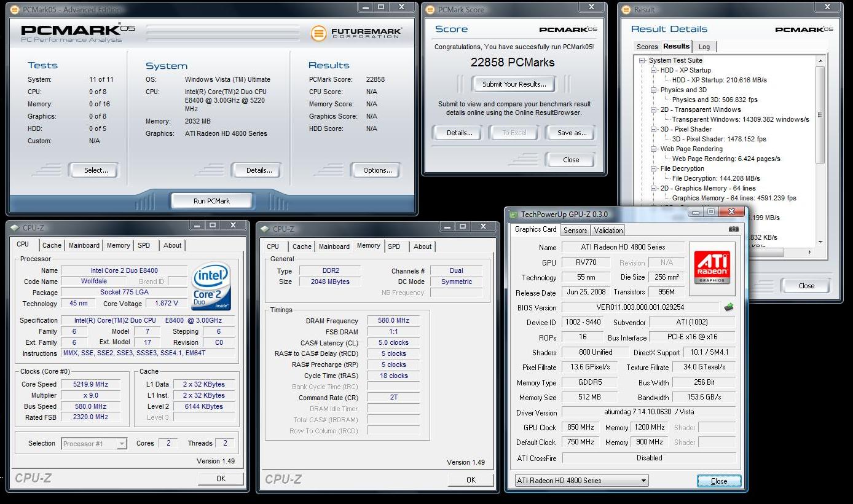Click the Result window title bar icon

(626, 9)
